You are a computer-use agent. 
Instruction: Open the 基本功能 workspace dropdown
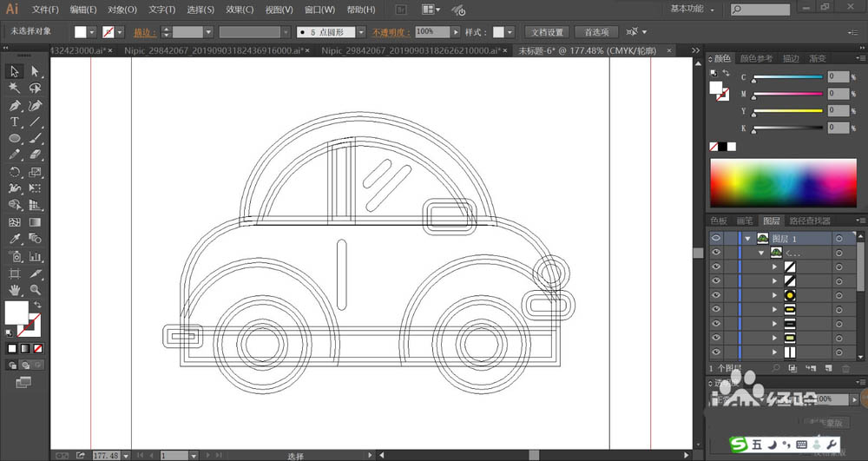(693, 9)
